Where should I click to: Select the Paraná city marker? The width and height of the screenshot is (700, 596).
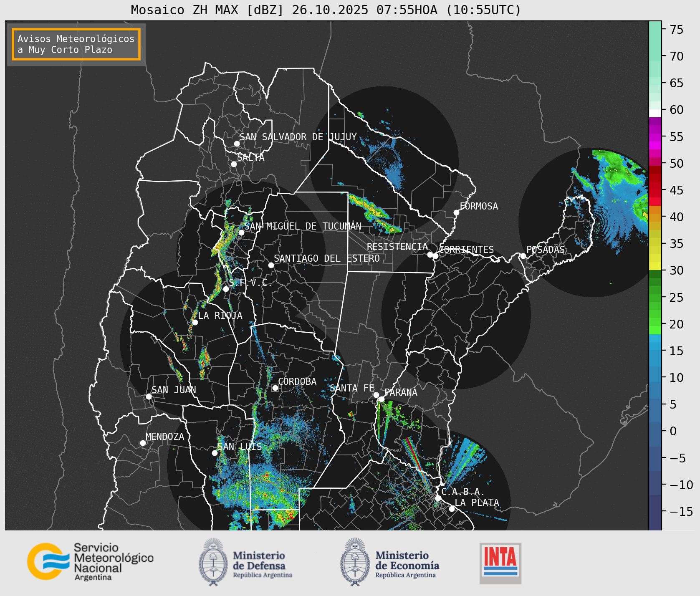click(x=382, y=399)
